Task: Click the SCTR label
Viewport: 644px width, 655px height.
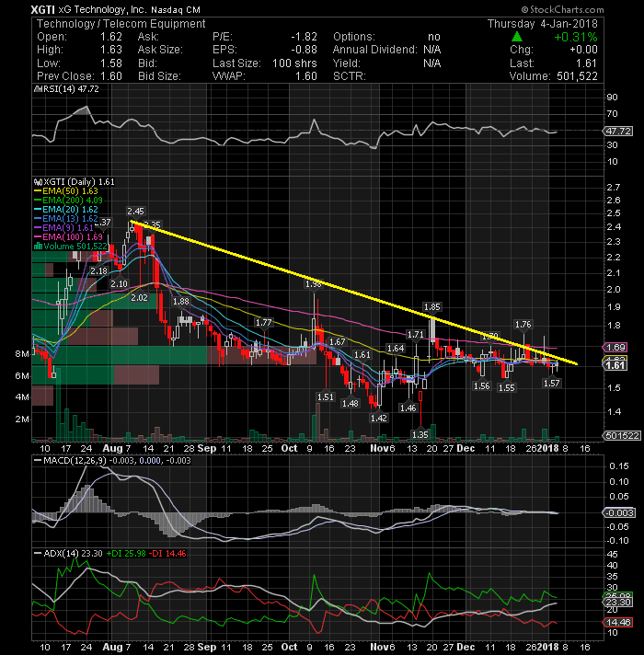Action: [350, 76]
